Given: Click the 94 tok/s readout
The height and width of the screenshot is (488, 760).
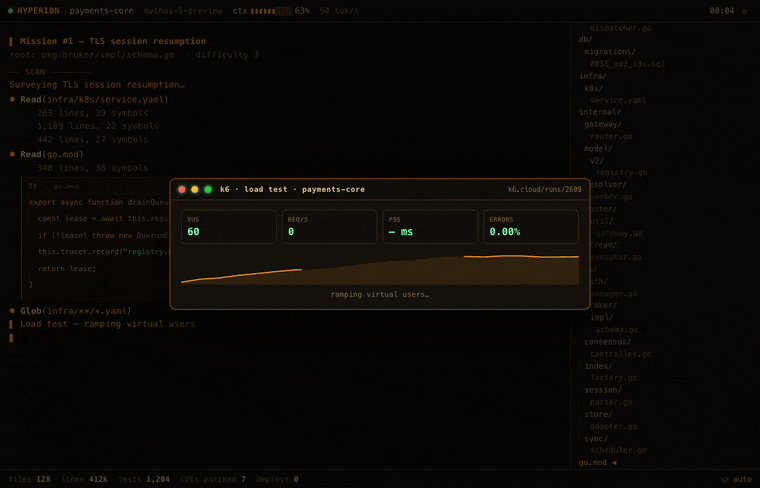Looking at the screenshot, I should point(339,11).
